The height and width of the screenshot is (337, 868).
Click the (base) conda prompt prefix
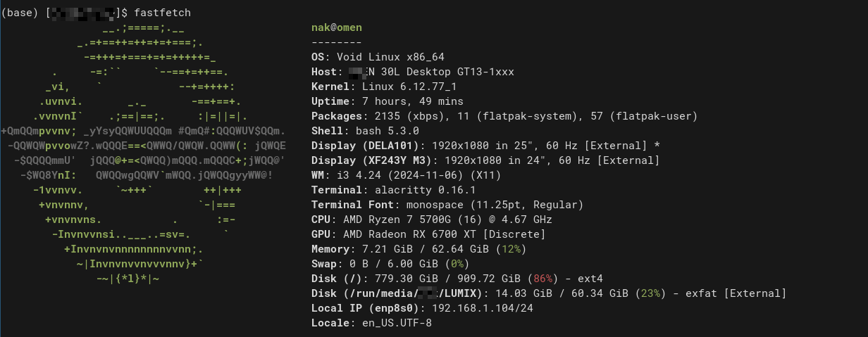pos(20,13)
